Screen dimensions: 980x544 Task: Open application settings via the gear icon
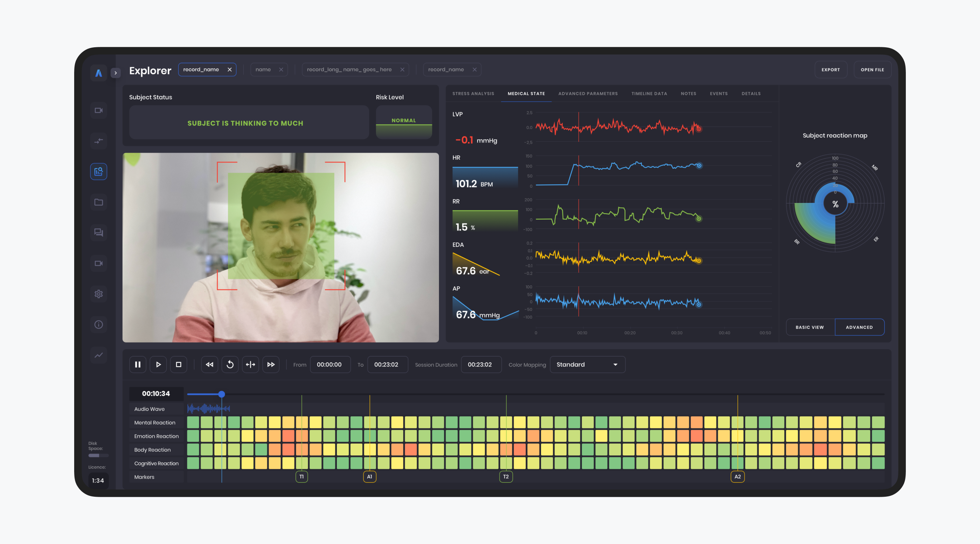click(x=99, y=293)
